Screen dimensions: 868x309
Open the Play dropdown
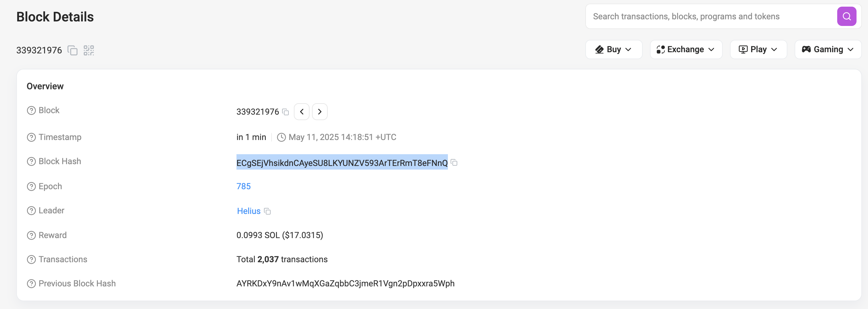coord(758,49)
